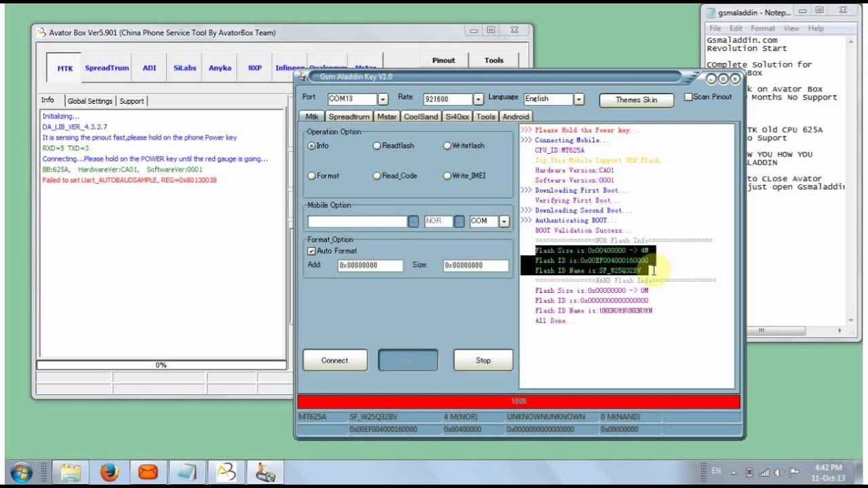The image size is (868, 488).
Task: Switch to the Mtk tab in Aladdin
Action: (x=312, y=117)
